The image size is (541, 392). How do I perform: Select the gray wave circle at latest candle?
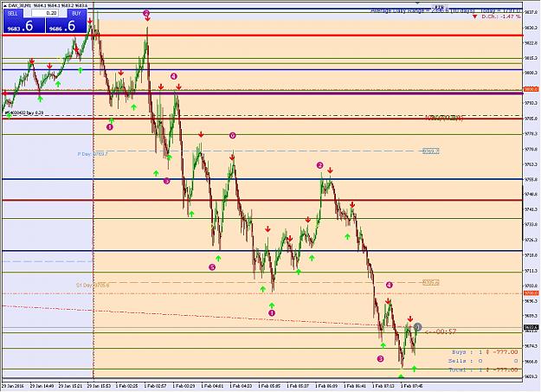click(418, 326)
